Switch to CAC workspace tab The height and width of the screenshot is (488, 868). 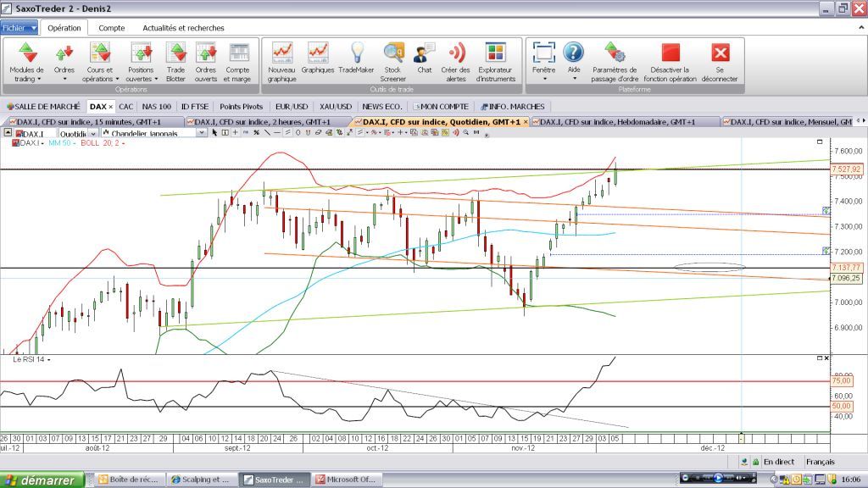coord(125,106)
